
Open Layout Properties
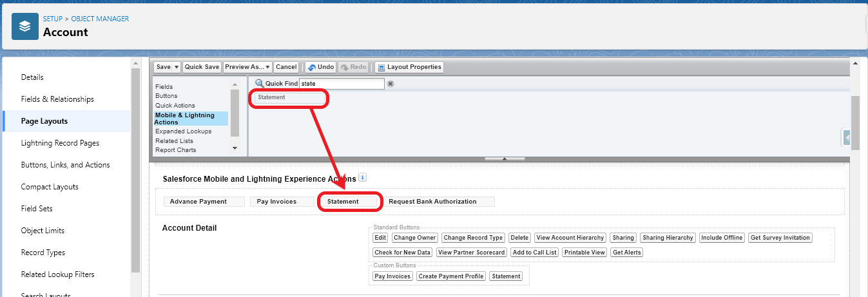pos(409,67)
